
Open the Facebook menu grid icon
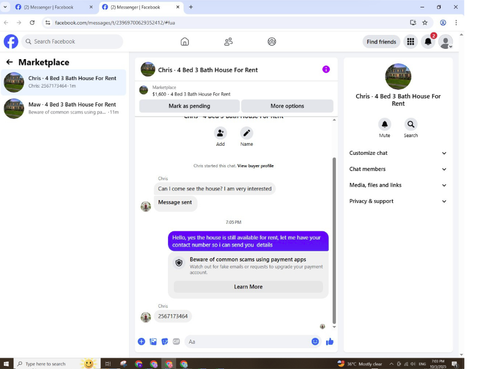[411, 42]
